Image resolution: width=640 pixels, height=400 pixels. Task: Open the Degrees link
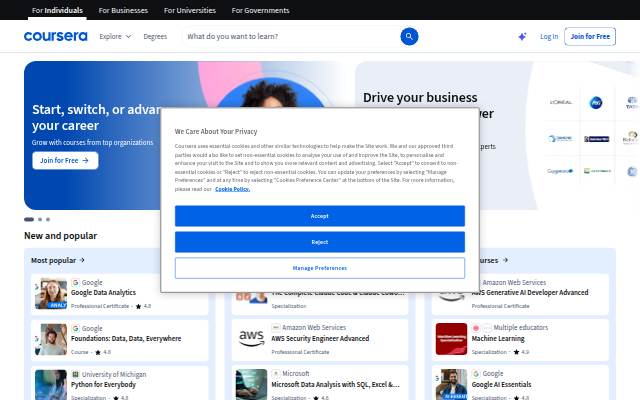coord(155,36)
